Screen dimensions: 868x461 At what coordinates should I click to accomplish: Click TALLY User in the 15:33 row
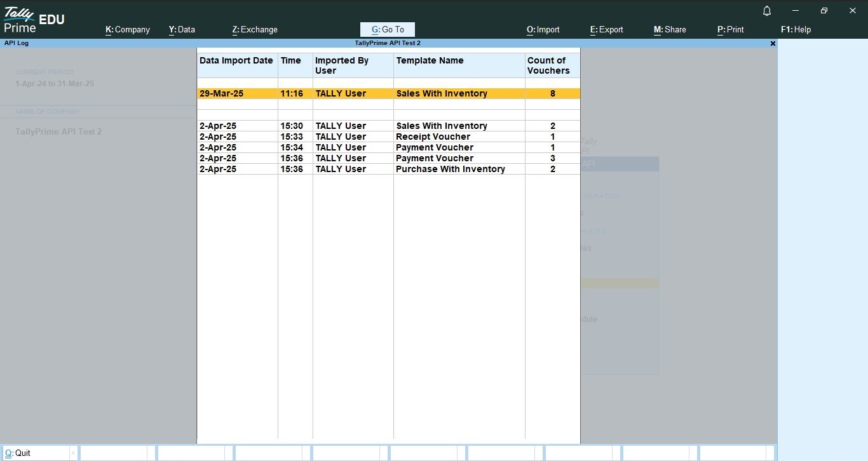[341, 137]
